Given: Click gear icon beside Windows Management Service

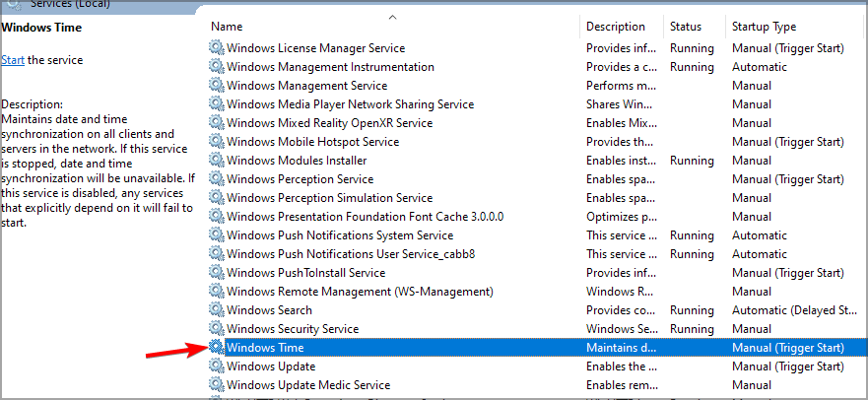Looking at the screenshot, I should (x=216, y=86).
